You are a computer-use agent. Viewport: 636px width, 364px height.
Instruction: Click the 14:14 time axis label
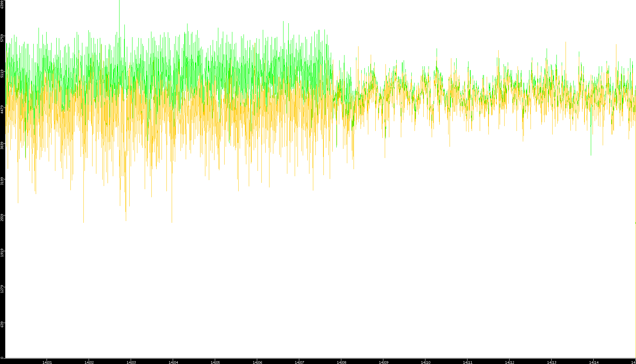click(x=594, y=362)
